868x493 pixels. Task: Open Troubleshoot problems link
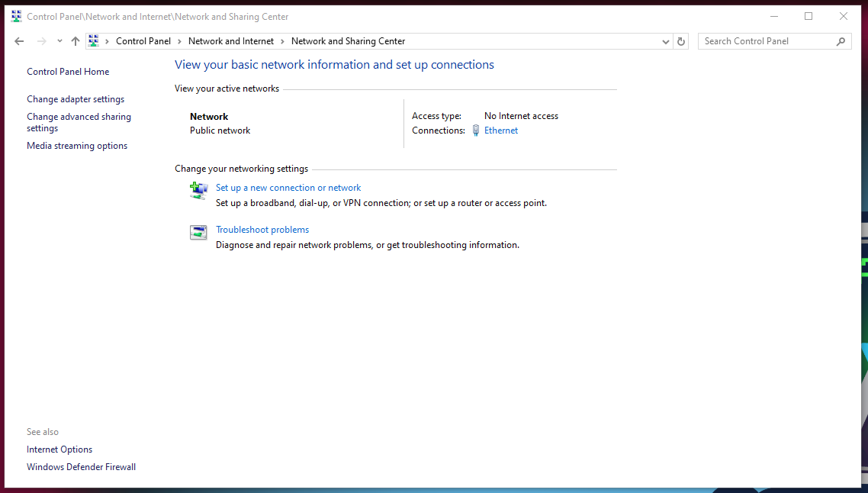click(262, 230)
